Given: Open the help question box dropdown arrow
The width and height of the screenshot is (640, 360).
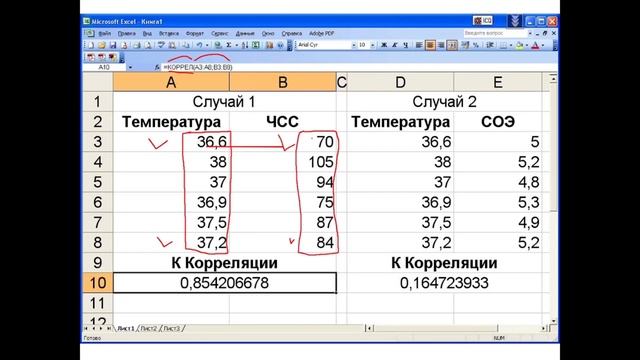Looking at the screenshot, I should tap(530, 33).
